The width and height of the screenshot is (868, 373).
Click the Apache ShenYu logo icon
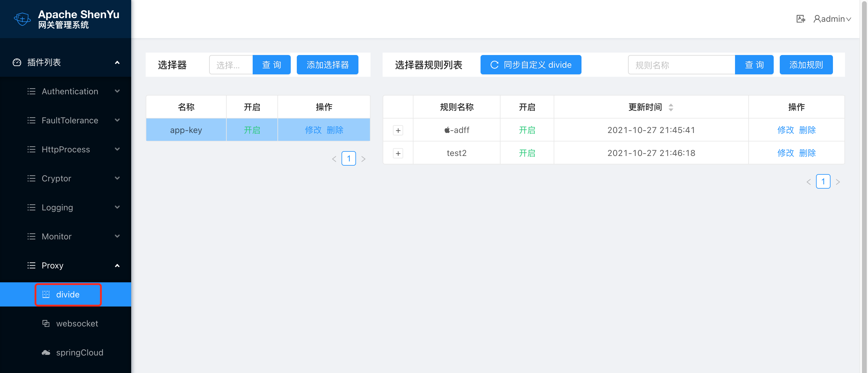(22, 19)
